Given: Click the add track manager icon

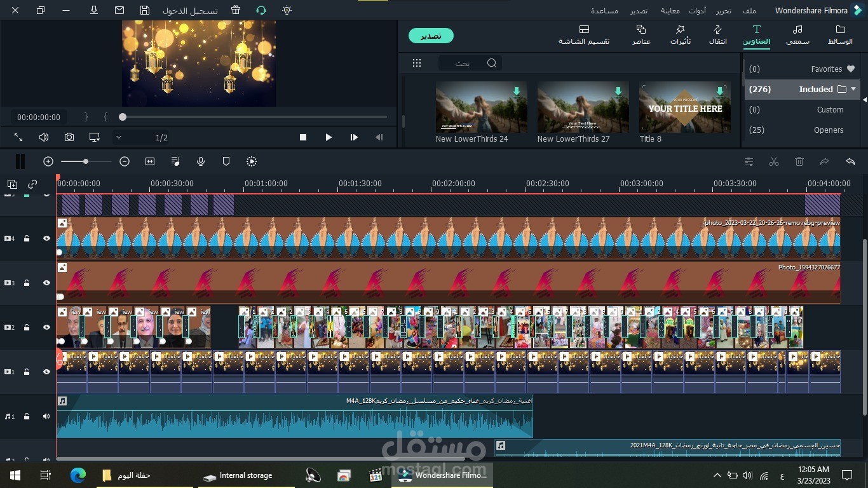Looking at the screenshot, I should tap(12, 184).
